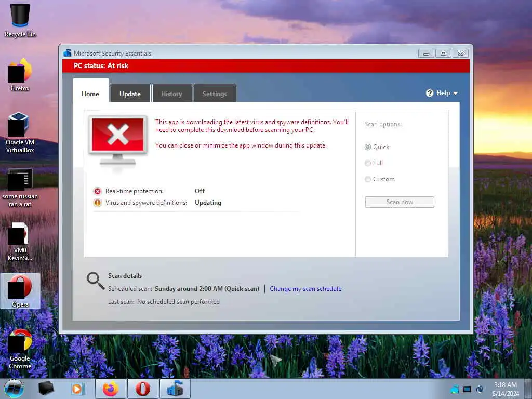Click the Virus definitions orange warning icon
The image size is (532, 399).
(97, 203)
